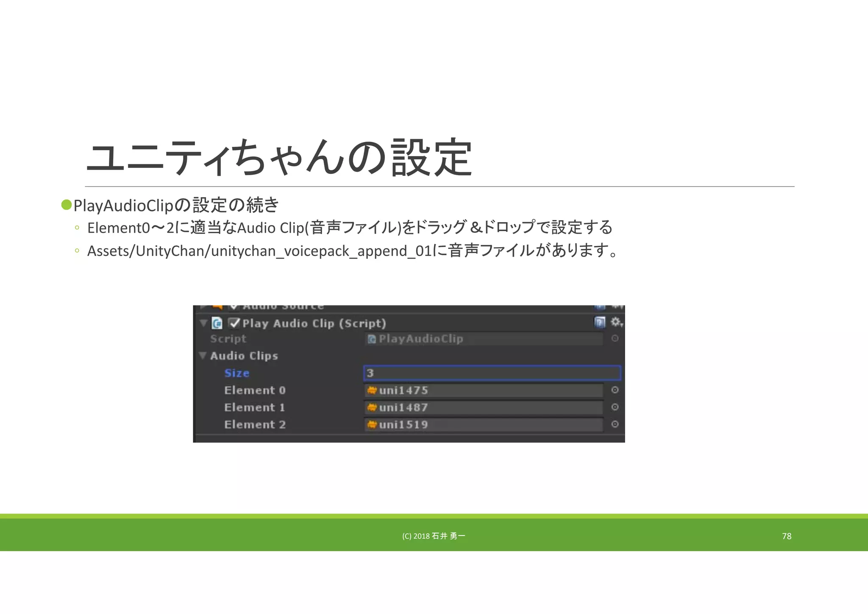Collapse the Play Audio Clip component foldout
The width and height of the screenshot is (868, 614).
pyautogui.click(x=203, y=323)
